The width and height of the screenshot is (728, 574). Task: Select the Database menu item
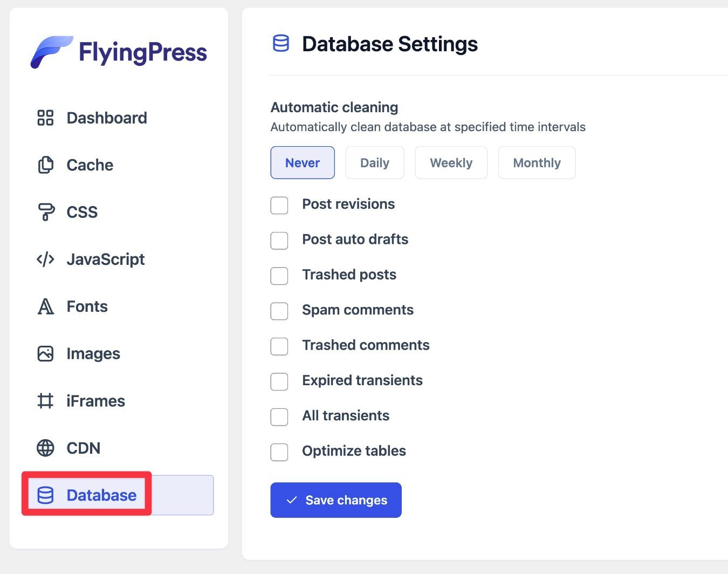click(x=118, y=495)
